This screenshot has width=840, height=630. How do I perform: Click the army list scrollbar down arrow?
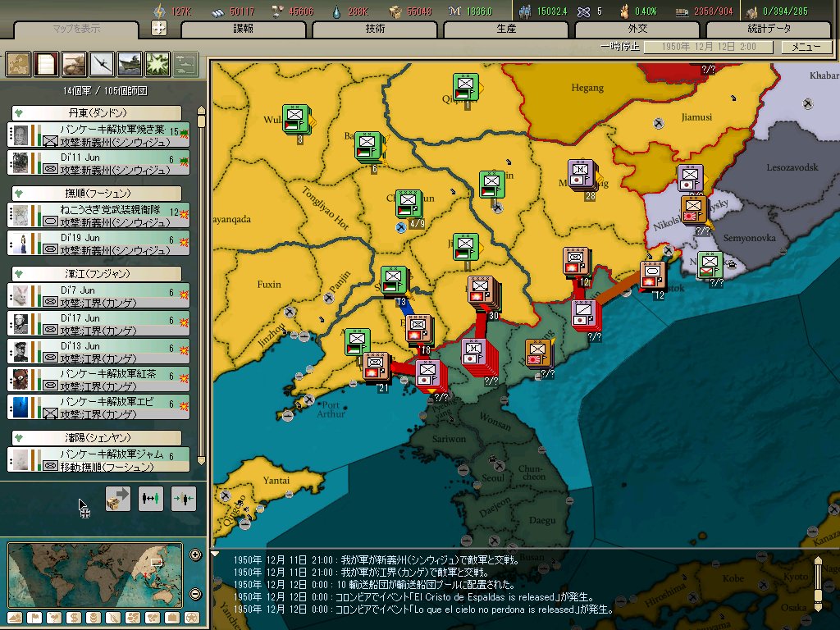coord(202,460)
